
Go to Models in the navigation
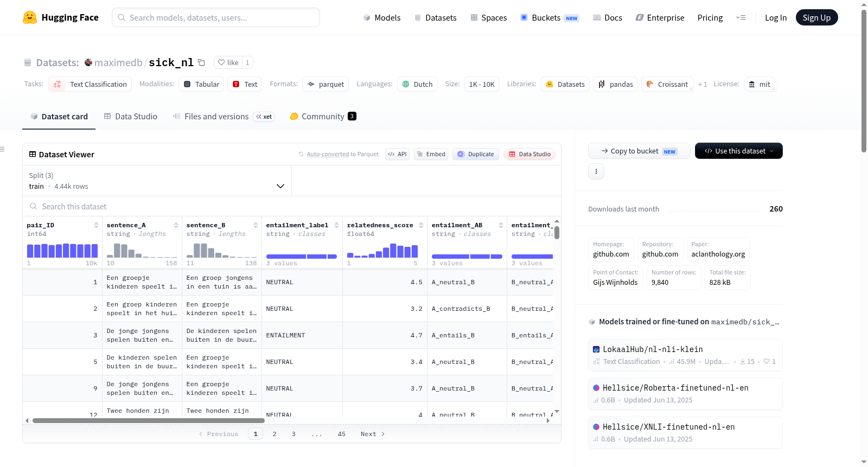point(382,18)
